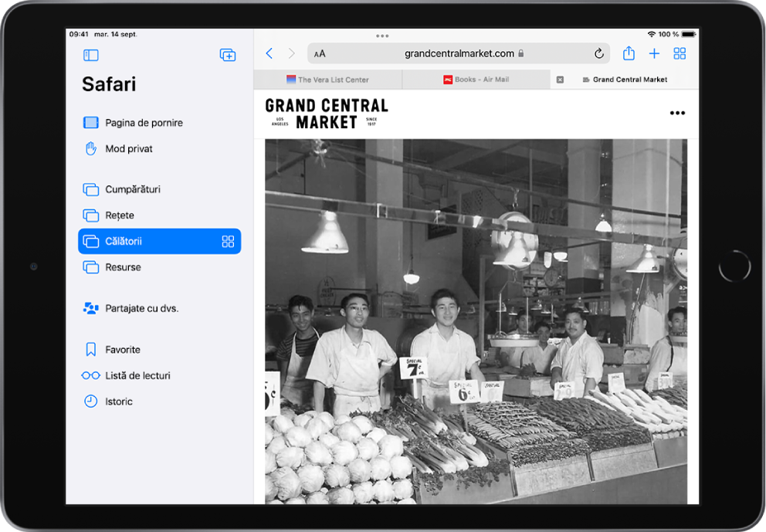Open the Resurse tab group
The height and width of the screenshot is (532, 766).
click(x=159, y=267)
